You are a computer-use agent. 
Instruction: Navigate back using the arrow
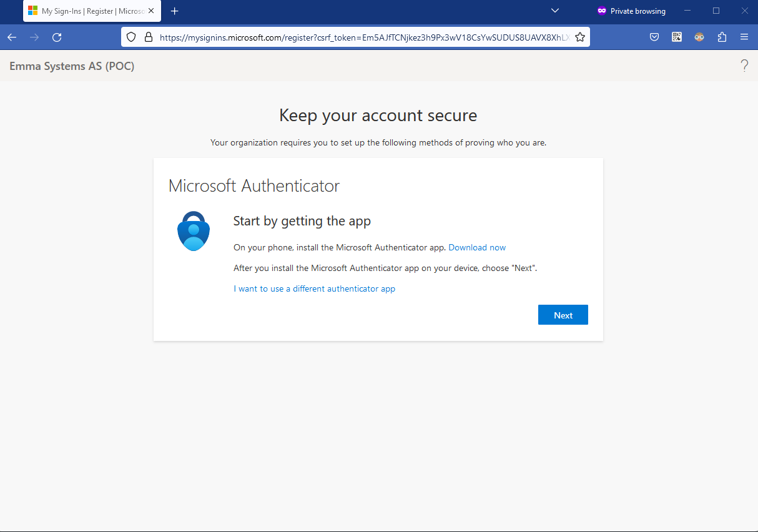(x=11, y=37)
